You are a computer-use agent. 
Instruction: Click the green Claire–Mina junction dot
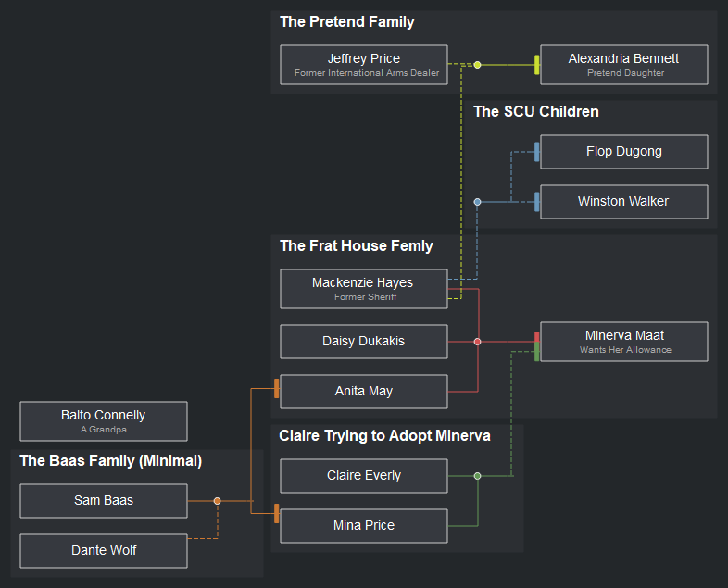pos(478,476)
